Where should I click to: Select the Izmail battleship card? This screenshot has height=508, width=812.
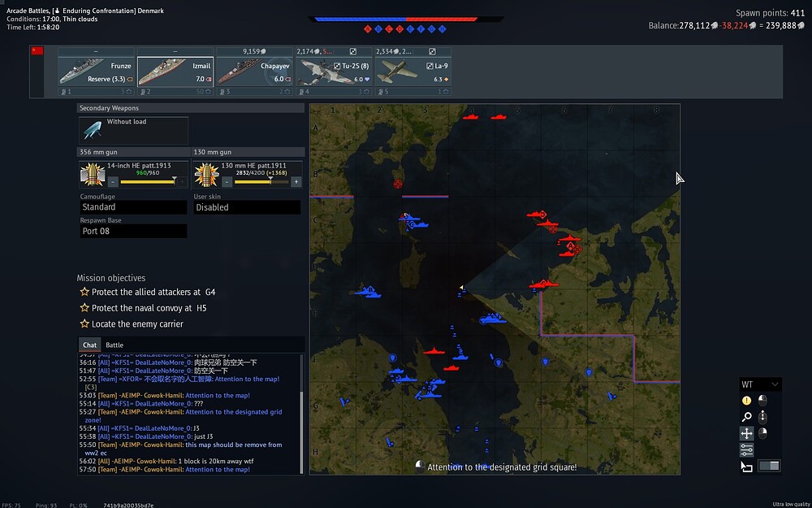[175, 71]
